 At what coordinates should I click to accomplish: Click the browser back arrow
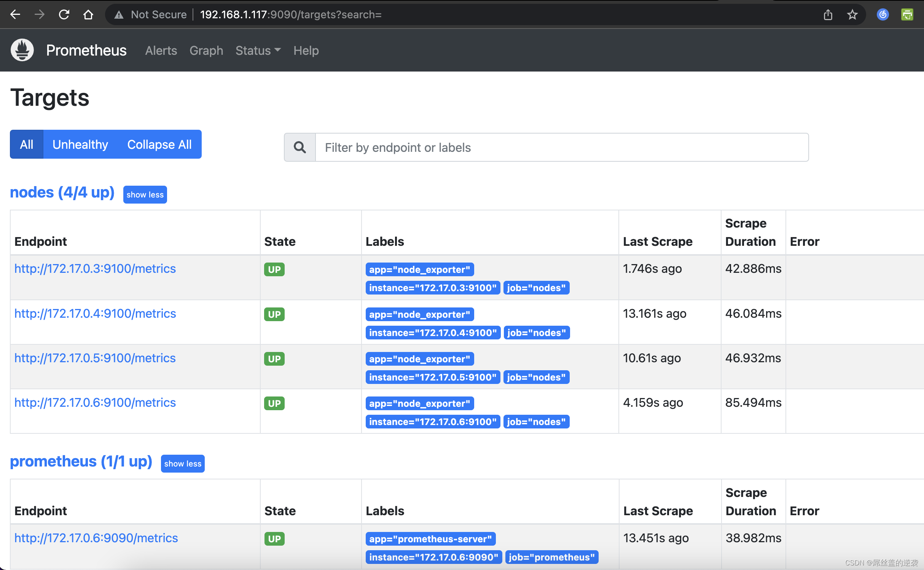pos(15,14)
